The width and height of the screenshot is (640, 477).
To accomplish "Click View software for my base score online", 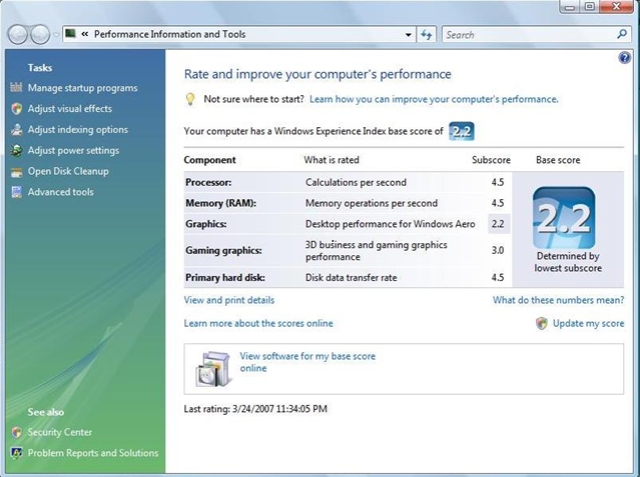I will click(x=307, y=362).
